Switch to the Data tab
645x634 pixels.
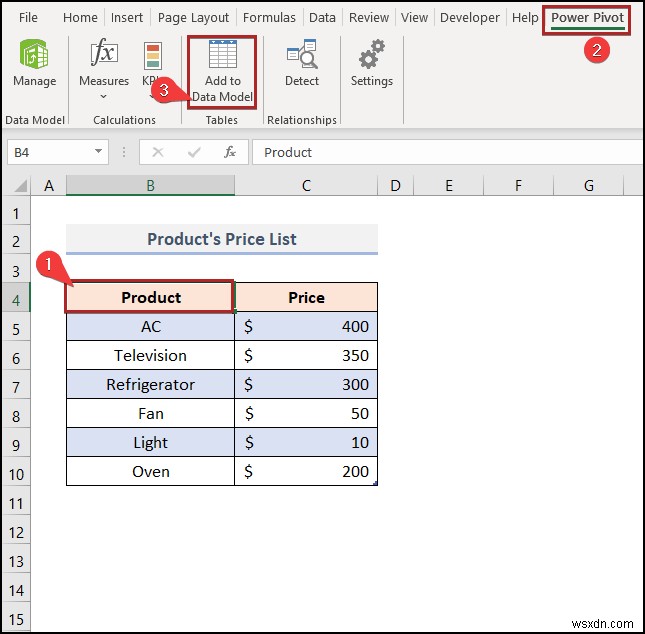[x=322, y=18]
